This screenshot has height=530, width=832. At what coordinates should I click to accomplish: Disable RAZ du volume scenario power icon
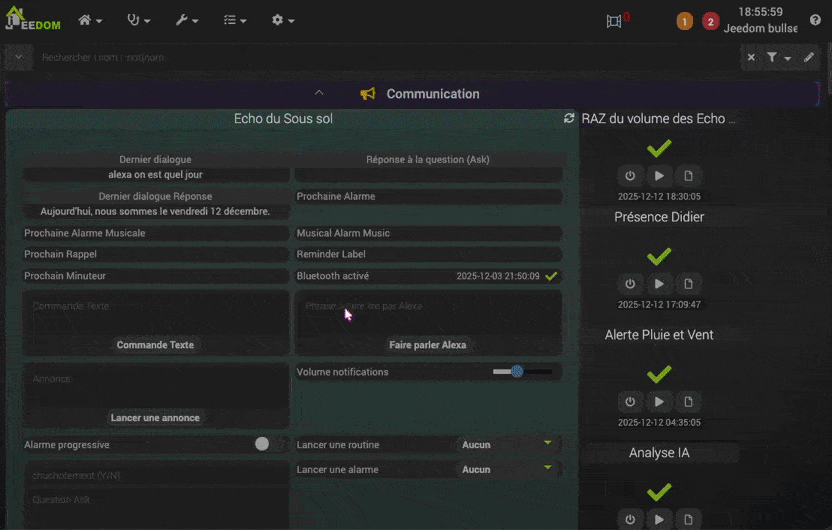(630, 176)
